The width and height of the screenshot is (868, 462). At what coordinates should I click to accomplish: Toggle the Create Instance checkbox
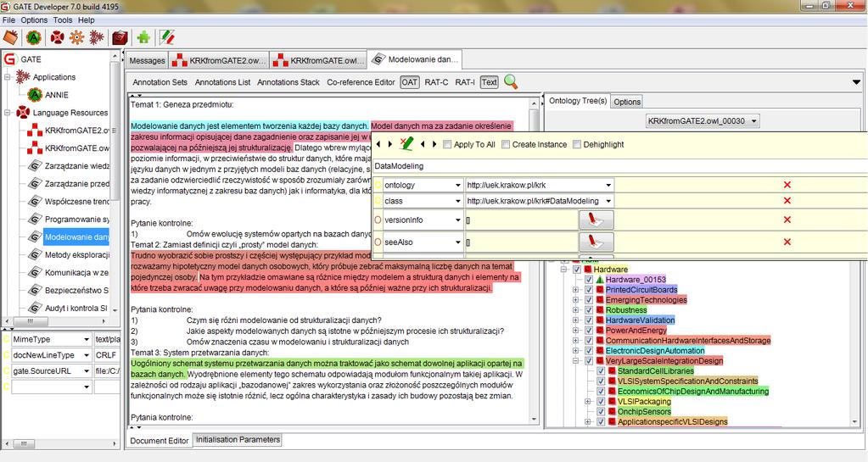click(x=506, y=144)
